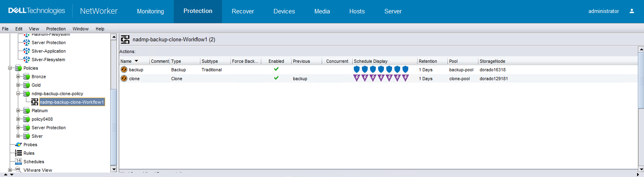Click the actions table scroll up arrow
Image resolution: width=644 pixels, height=177 pixels.
click(x=641, y=49)
